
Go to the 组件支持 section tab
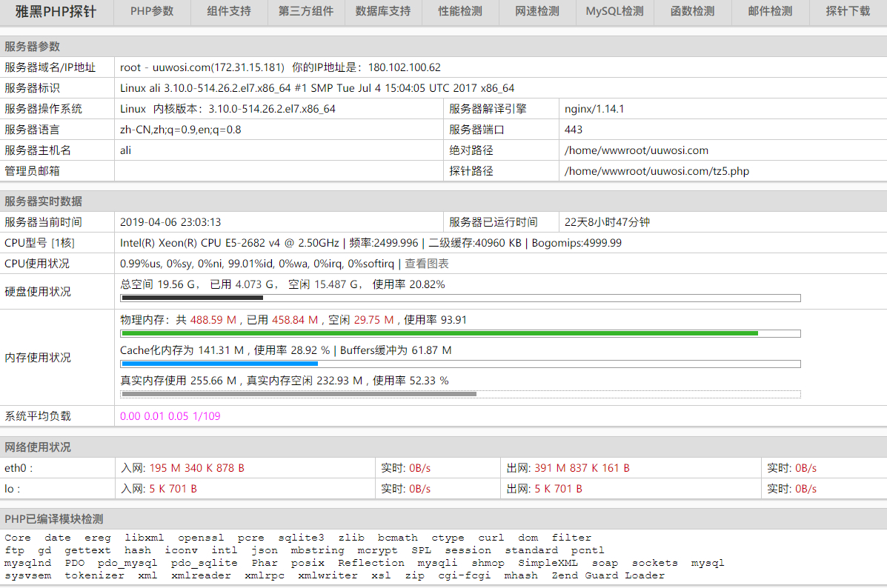click(x=229, y=12)
